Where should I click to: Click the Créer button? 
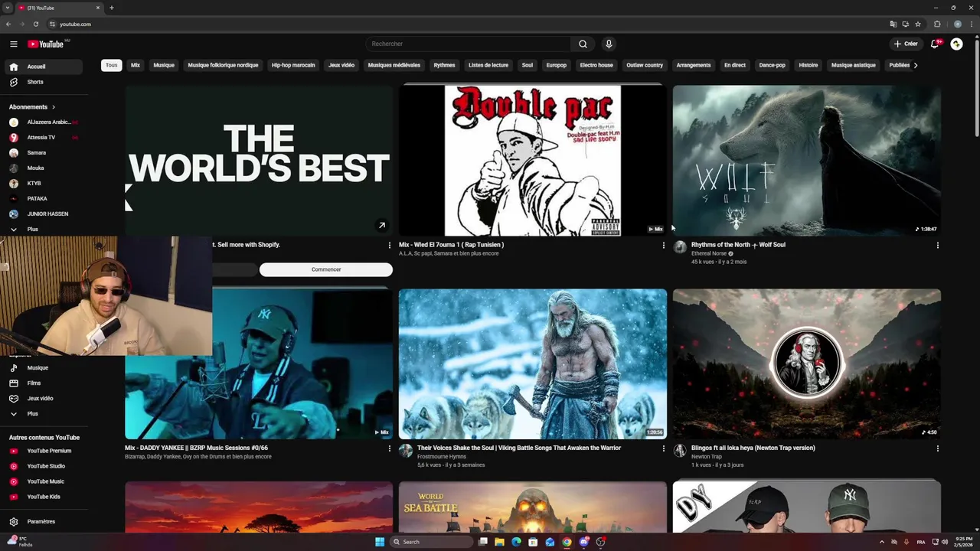[x=906, y=44]
